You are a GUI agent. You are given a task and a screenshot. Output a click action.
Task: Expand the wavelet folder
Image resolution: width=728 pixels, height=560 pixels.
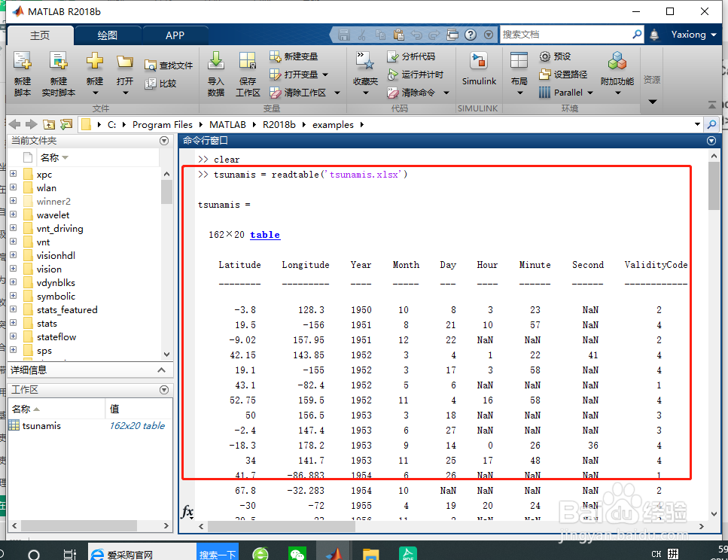point(13,214)
